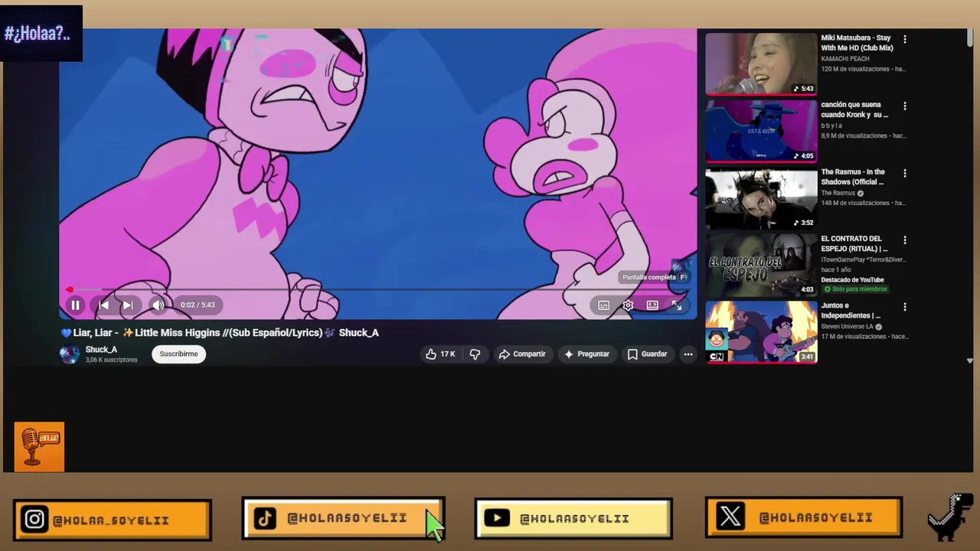Click the 'Miki Matsubara - Stay With Me' title
This screenshot has height=551, width=980.
coord(857,43)
